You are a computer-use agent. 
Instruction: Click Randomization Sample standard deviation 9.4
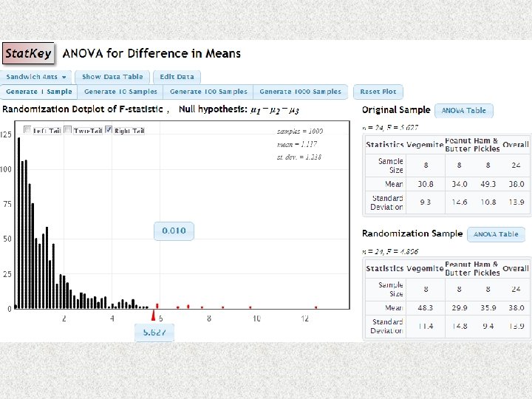(488, 327)
